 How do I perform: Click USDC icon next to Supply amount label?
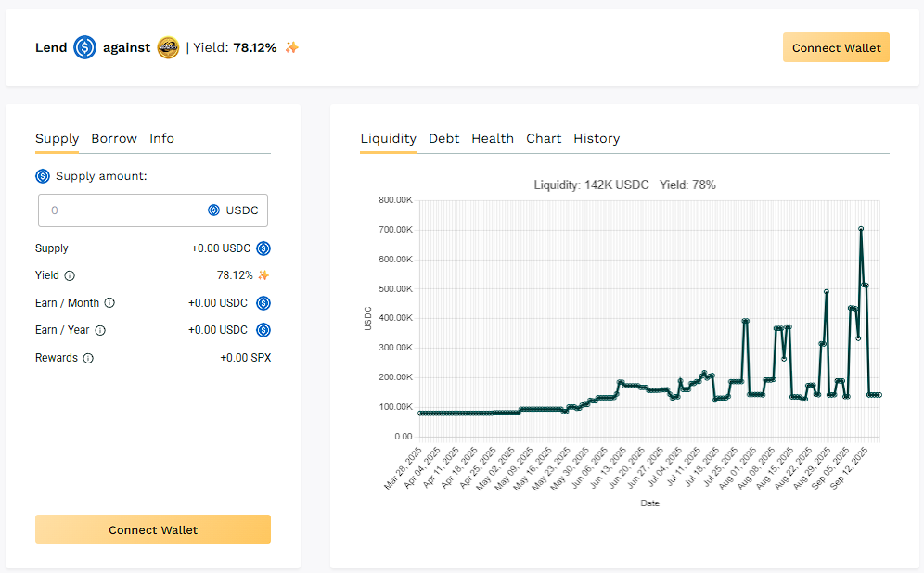[x=43, y=176]
